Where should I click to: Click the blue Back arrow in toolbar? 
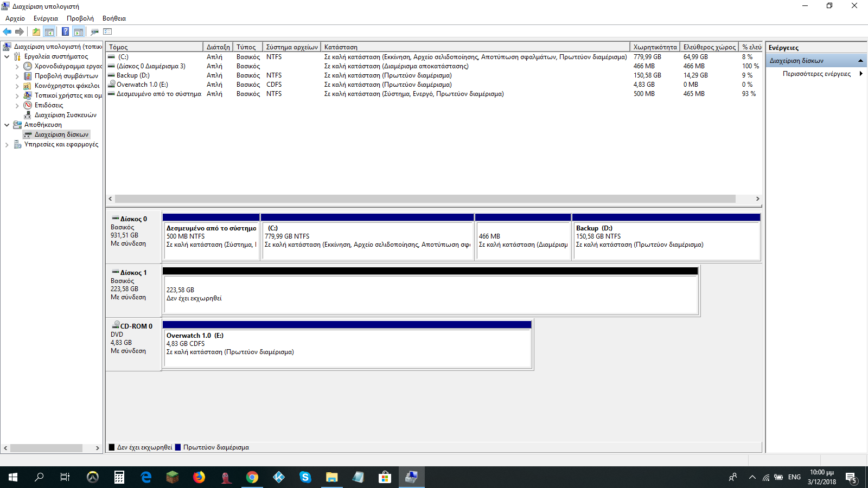(x=7, y=32)
